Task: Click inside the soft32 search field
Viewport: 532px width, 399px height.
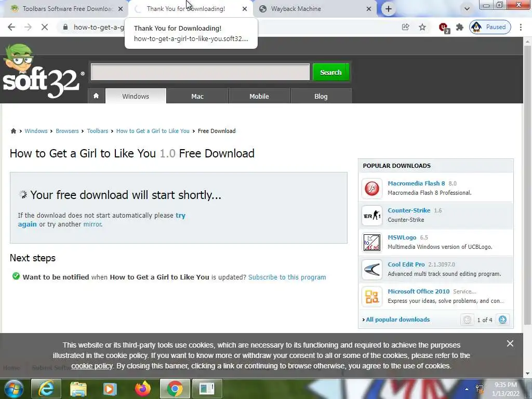Action: 200,72
